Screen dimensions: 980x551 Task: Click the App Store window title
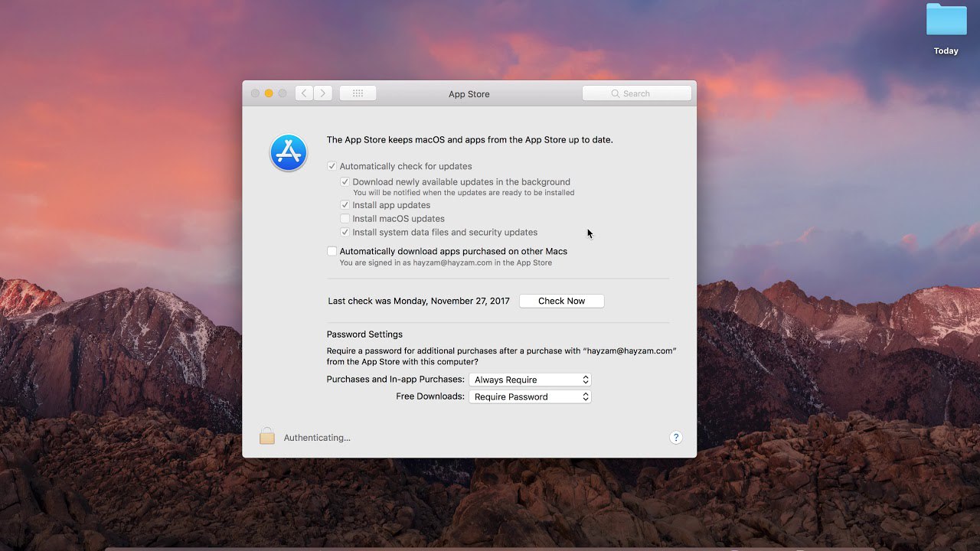point(469,94)
